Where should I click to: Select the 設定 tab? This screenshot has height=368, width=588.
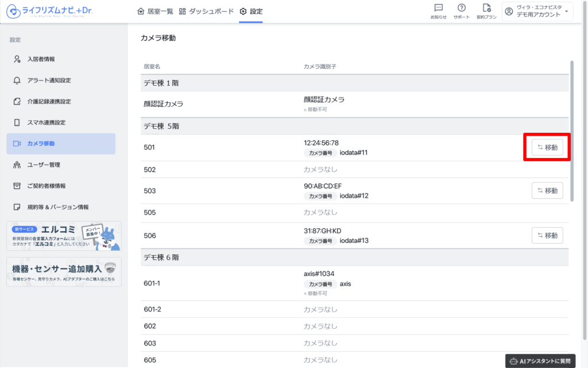pos(251,11)
